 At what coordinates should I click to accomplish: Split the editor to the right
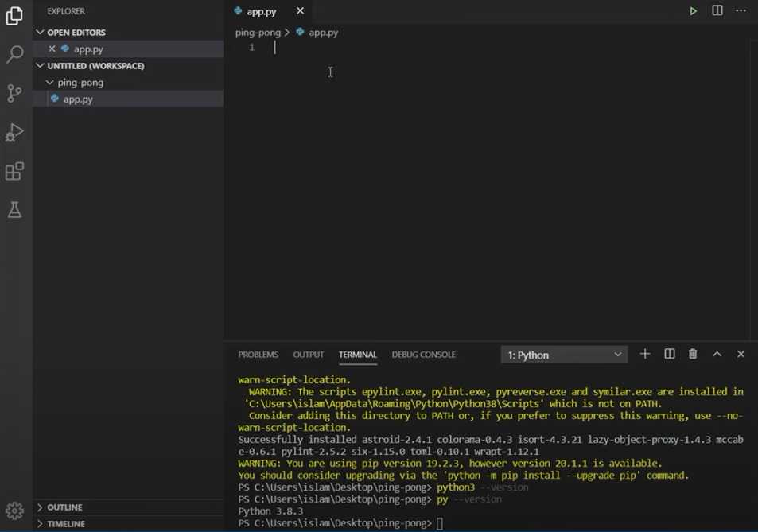(x=717, y=10)
